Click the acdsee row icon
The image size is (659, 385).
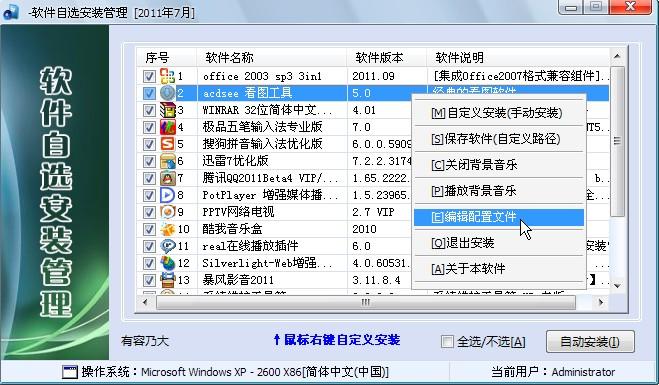pyautogui.click(x=167, y=93)
